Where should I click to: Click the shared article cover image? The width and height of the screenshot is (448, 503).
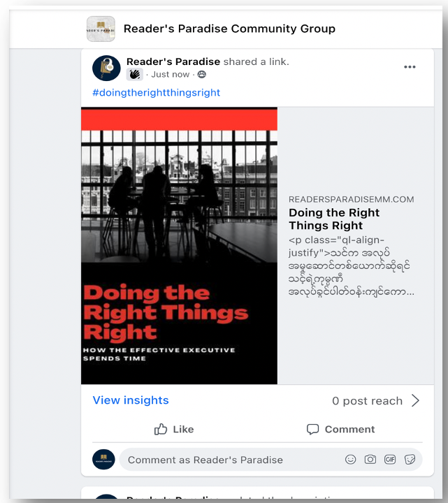coord(179,245)
